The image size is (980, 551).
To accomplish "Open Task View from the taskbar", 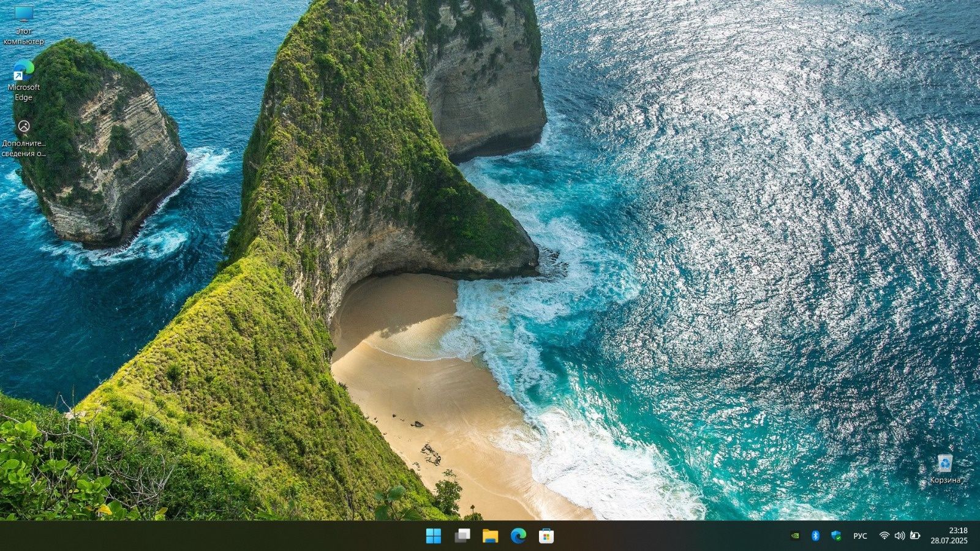I will click(x=462, y=536).
